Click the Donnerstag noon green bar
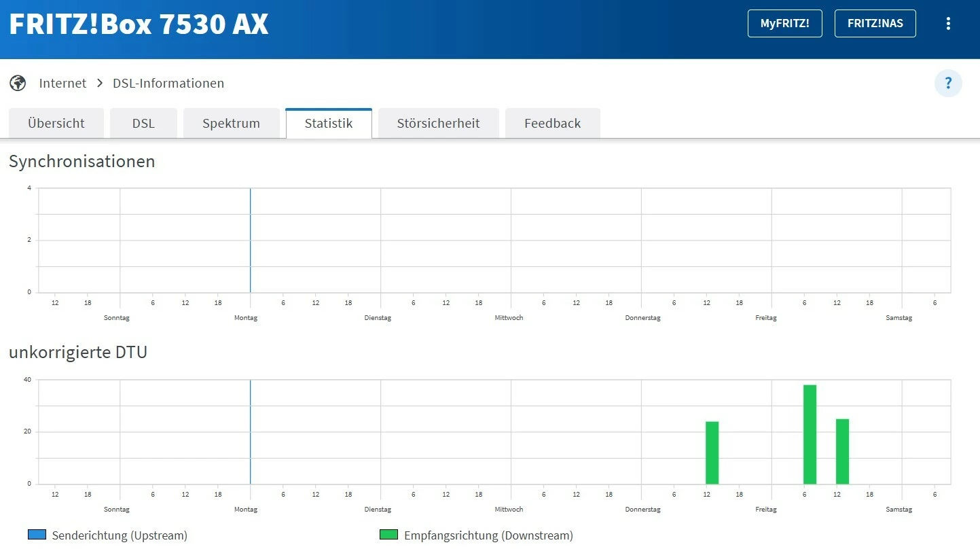 click(712, 453)
